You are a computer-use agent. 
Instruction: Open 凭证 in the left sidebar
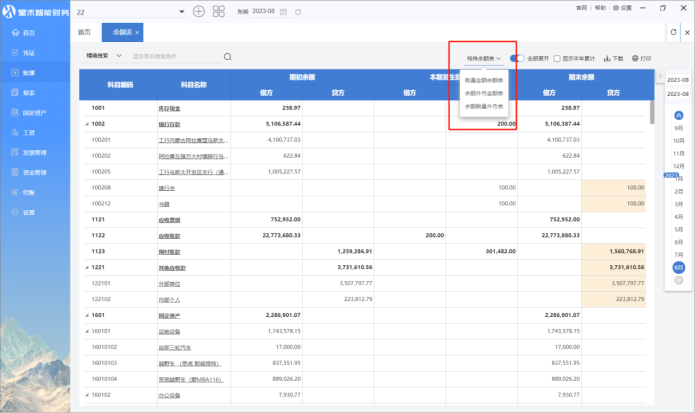(x=29, y=52)
